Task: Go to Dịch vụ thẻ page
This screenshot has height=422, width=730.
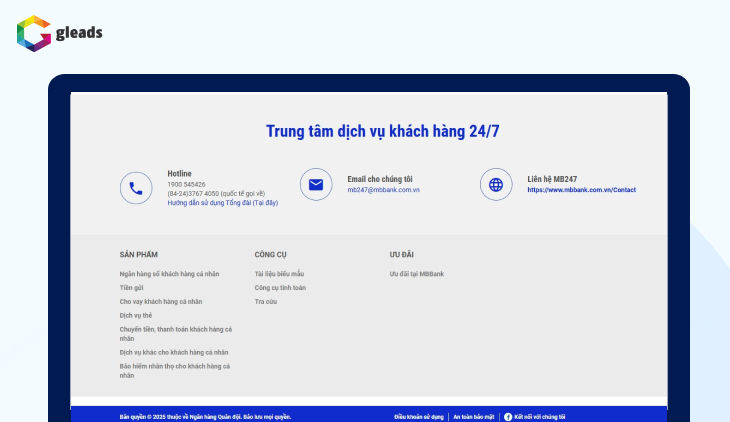Action: [x=135, y=315]
